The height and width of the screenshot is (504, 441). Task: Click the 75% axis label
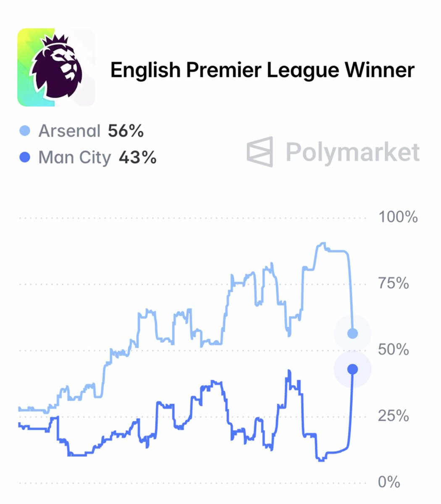(393, 283)
